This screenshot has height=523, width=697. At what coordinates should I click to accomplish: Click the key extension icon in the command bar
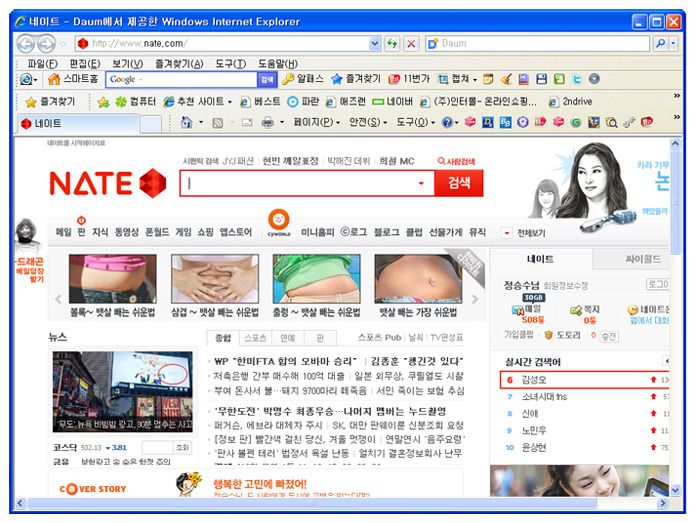[629, 123]
